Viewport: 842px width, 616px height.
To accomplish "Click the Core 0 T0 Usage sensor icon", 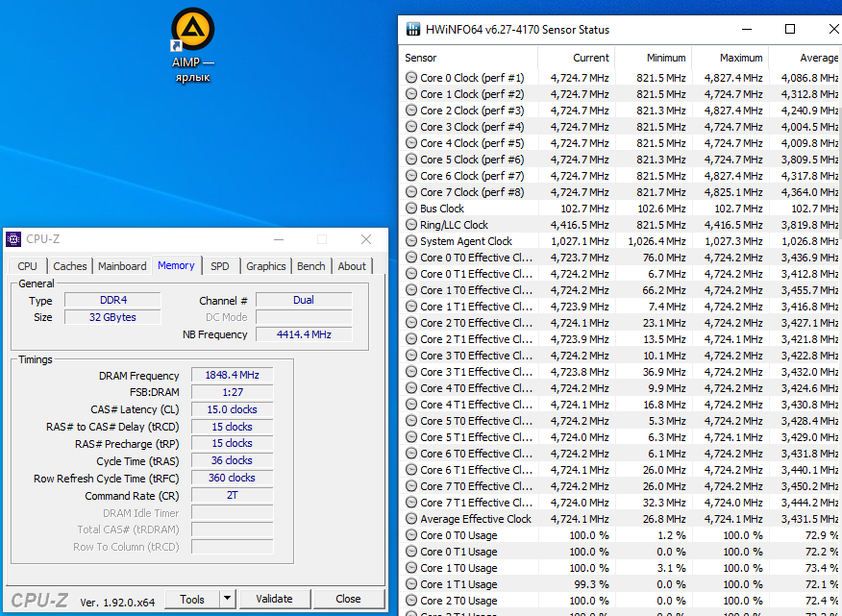I will [x=411, y=535].
